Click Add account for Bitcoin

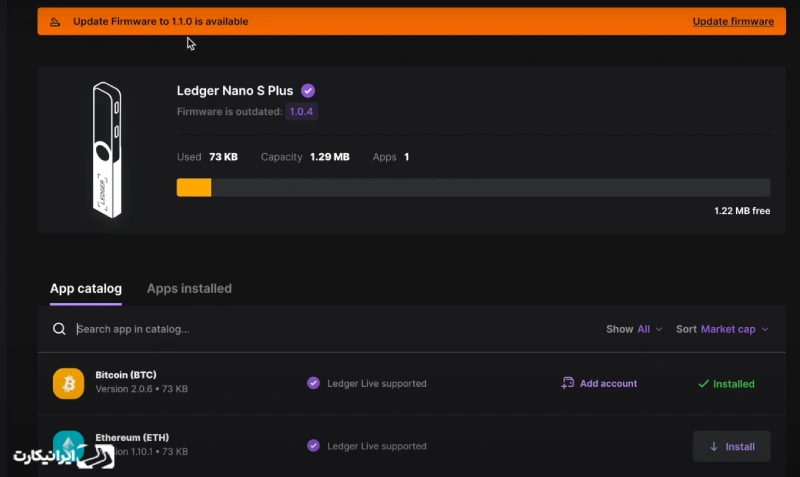click(599, 383)
